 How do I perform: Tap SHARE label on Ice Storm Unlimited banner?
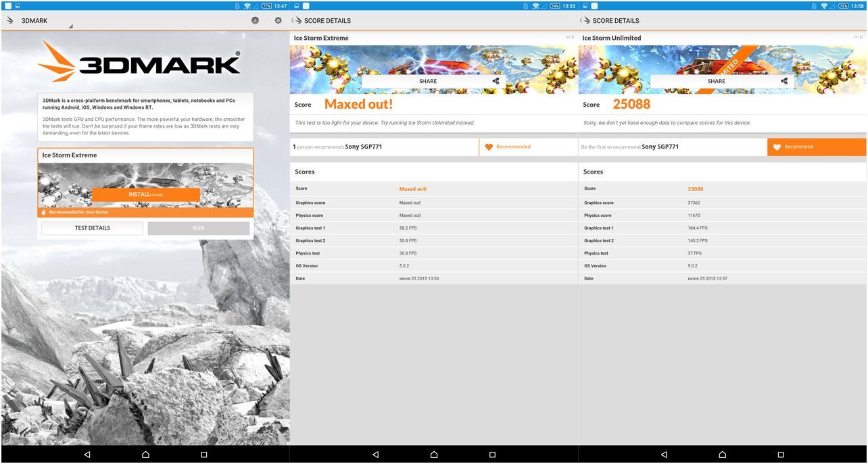pyautogui.click(x=715, y=81)
